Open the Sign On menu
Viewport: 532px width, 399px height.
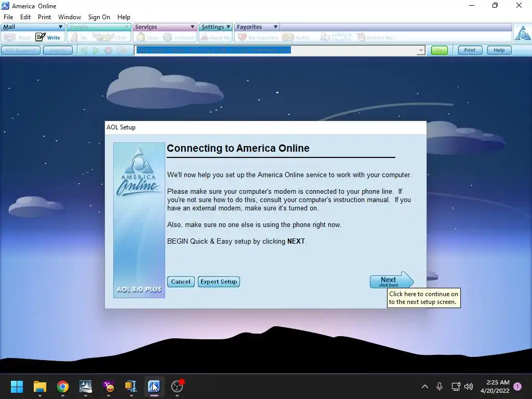[x=99, y=17]
